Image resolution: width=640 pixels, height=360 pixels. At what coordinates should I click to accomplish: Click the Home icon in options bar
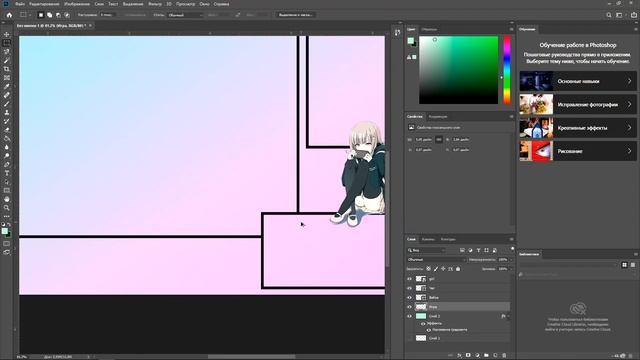click(x=9, y=15)
